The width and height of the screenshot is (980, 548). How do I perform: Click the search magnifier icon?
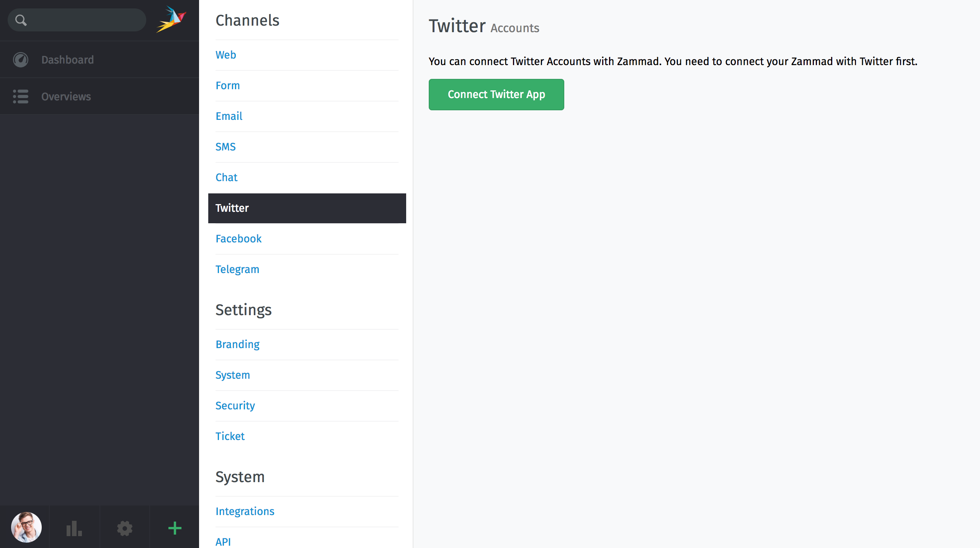coord(21,20)
